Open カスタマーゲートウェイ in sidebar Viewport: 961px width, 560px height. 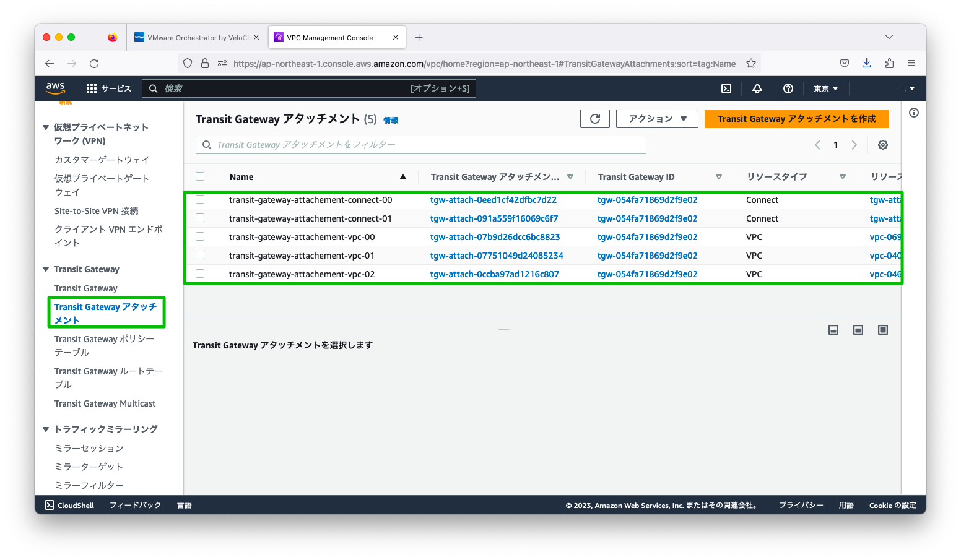[102, 160]
